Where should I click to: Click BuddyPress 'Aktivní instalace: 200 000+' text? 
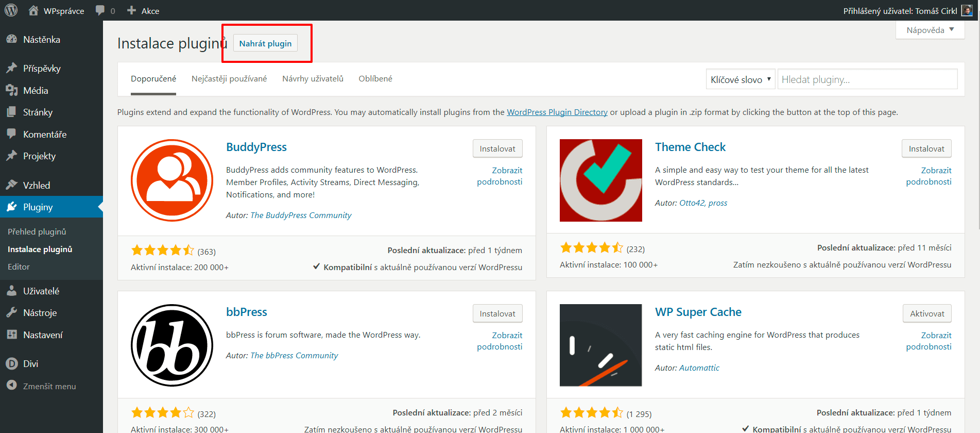[x=180, y=268]
